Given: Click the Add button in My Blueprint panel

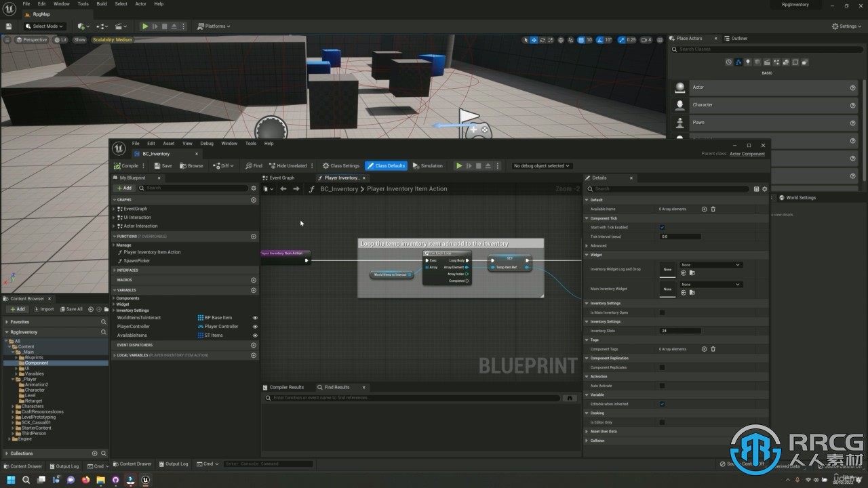Looking at the screenshot, I should [x=124, y=188].
